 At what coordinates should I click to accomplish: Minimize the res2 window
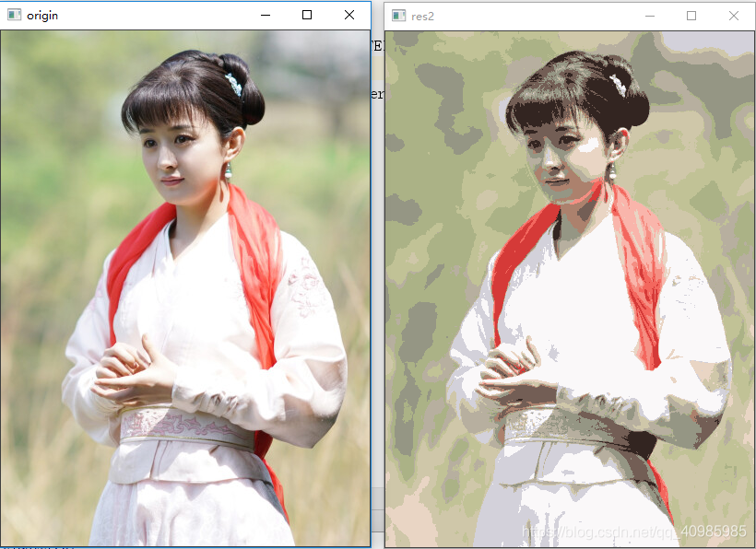pyautogui.click(x=650, y=16)
